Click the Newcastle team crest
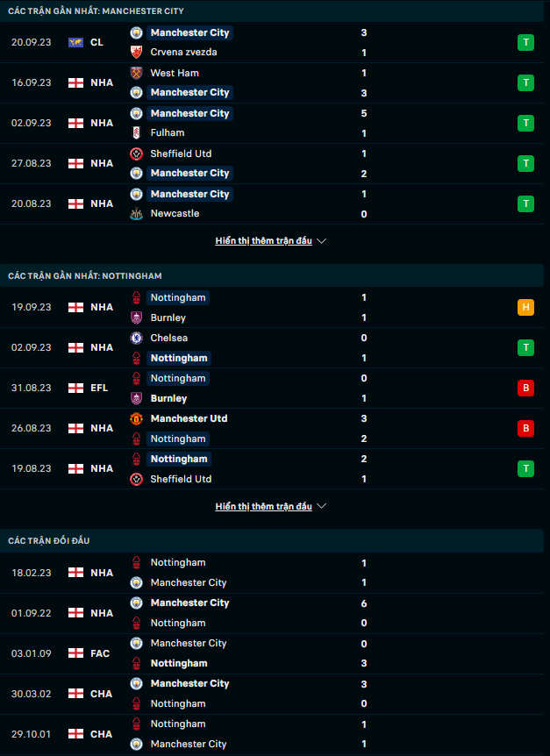 tap(135, 213)
